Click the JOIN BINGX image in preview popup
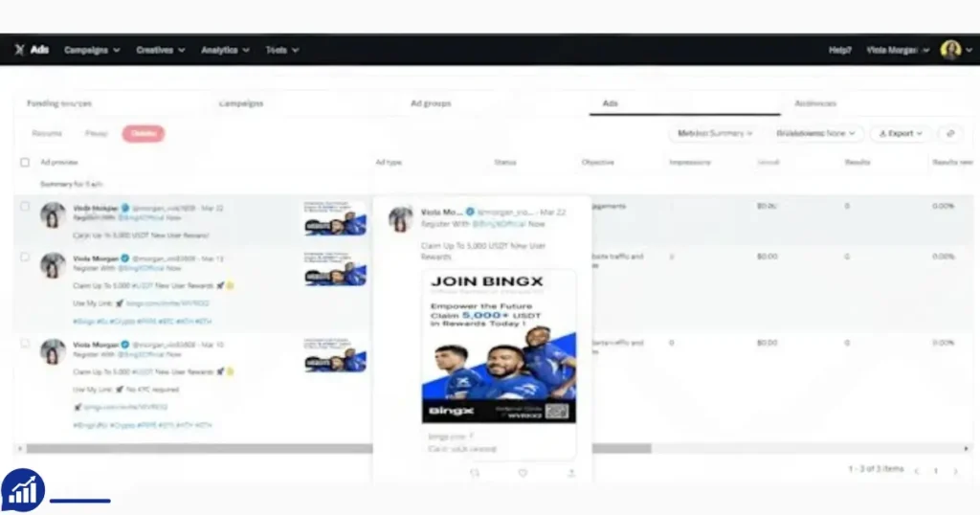Screen dimensions: 980x515 click(499, 347)
